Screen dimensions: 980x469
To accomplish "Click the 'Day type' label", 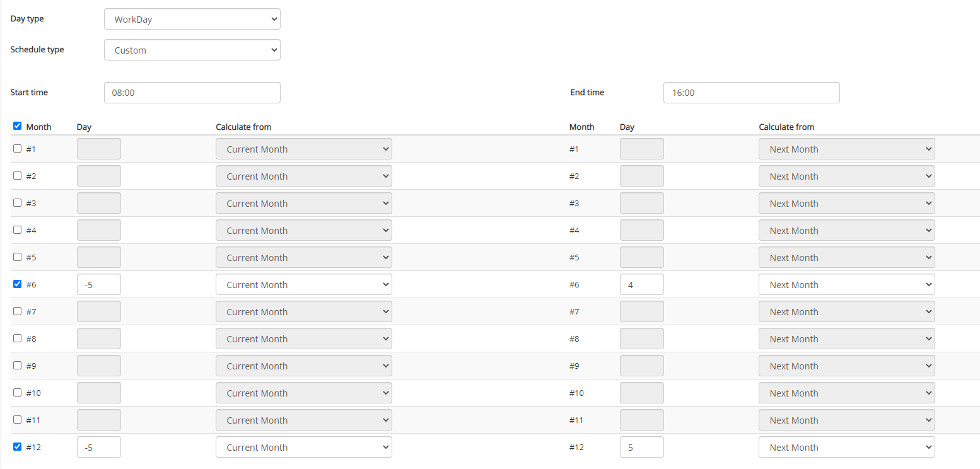I will [27, 19].
